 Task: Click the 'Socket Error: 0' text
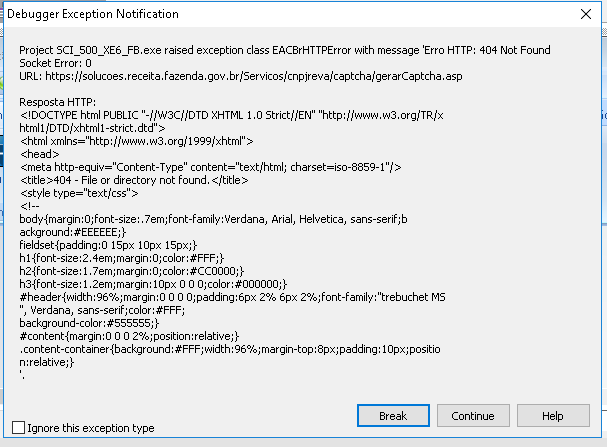tap(55, 63)
